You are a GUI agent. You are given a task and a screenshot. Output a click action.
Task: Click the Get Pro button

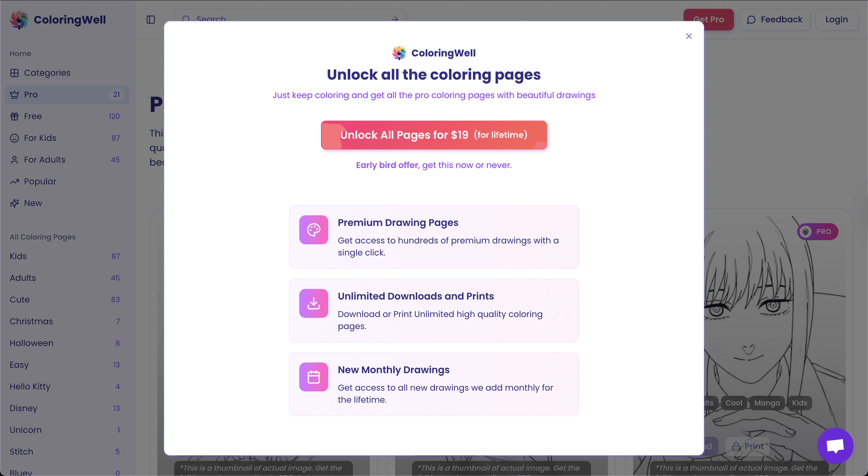(x=708, y=19)
